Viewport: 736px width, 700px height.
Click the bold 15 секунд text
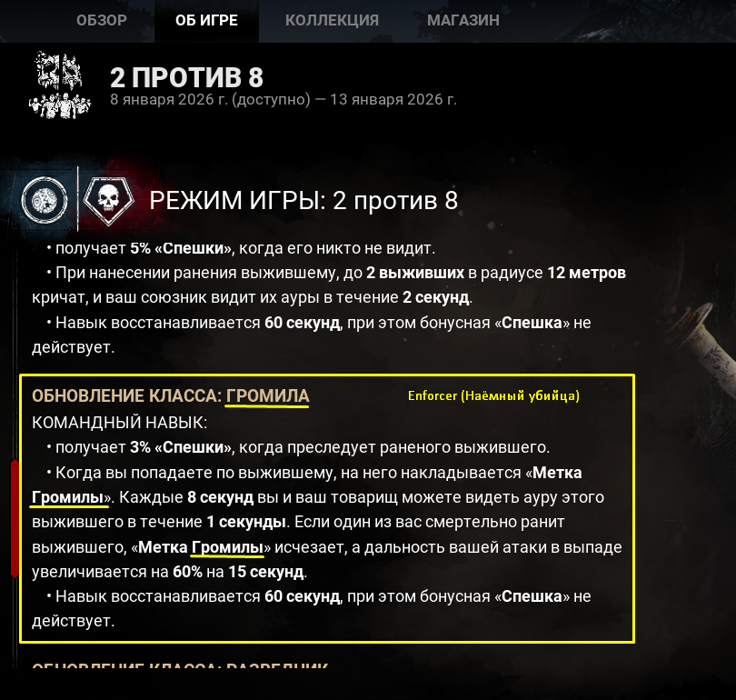266,572
